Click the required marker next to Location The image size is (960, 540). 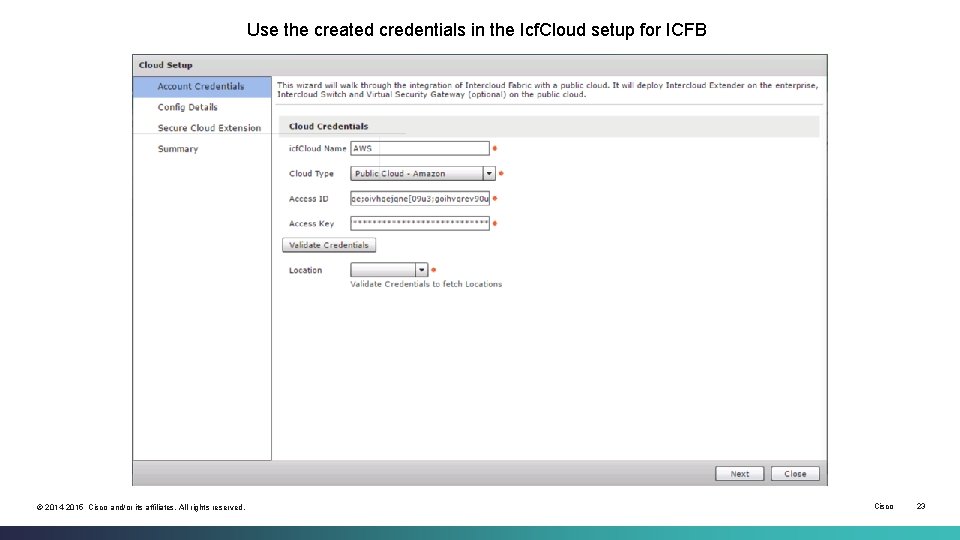click(433, 269)
